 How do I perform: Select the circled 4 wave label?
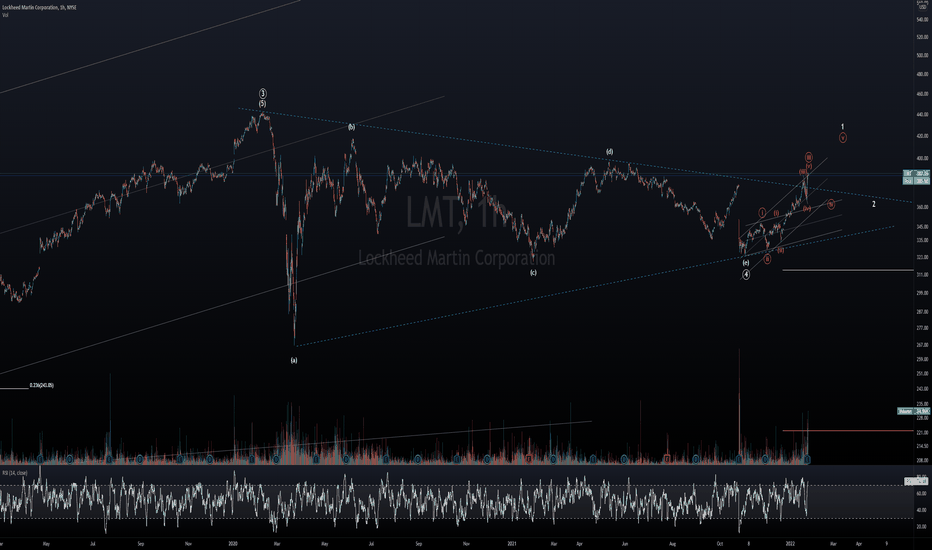pos(745,274)
